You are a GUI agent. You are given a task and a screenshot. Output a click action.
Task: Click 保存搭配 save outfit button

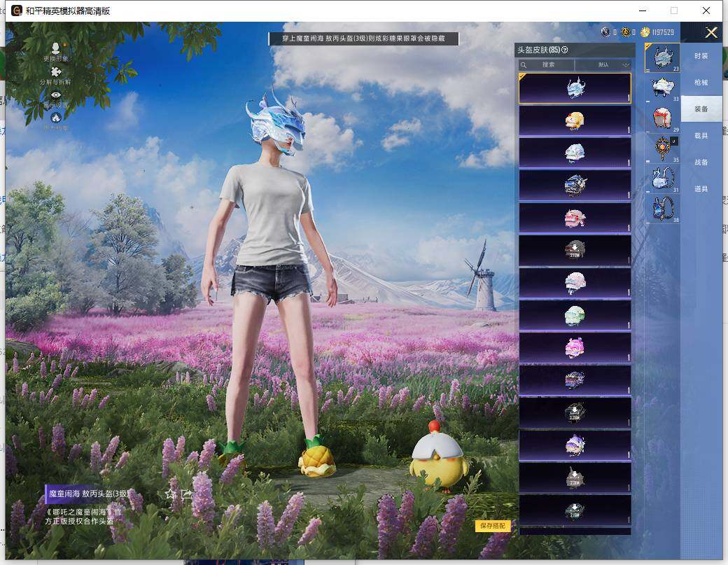493,526
